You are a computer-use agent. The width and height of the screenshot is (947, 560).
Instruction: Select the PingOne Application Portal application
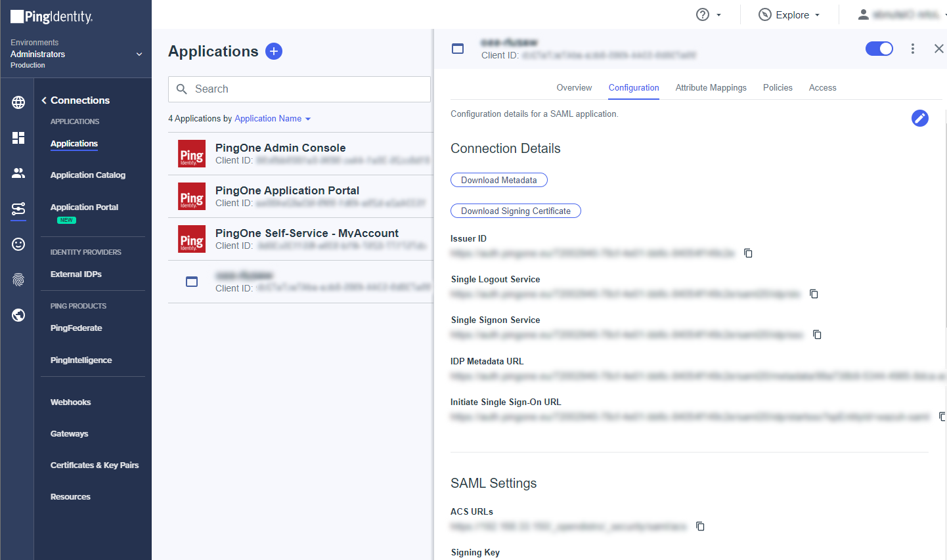click(301, 196)
